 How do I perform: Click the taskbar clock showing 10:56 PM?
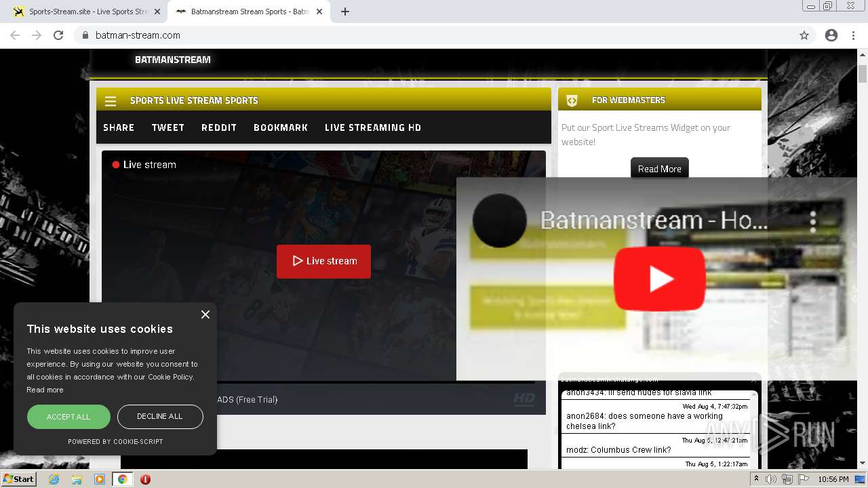coord(833,479)
